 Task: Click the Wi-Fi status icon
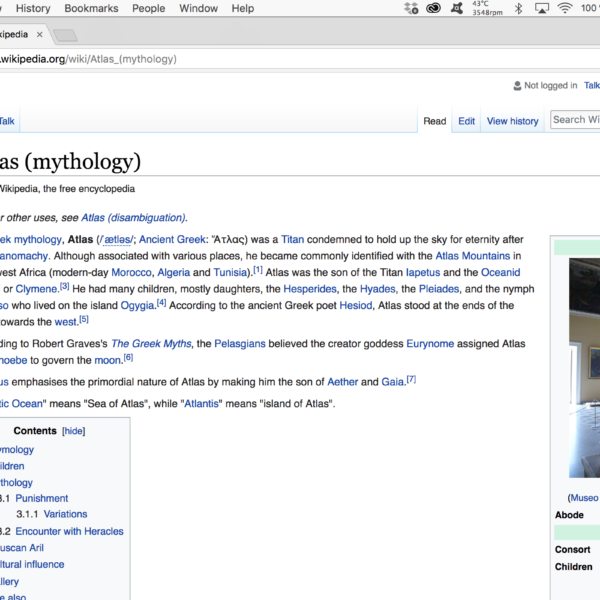[x=564, y=8]
